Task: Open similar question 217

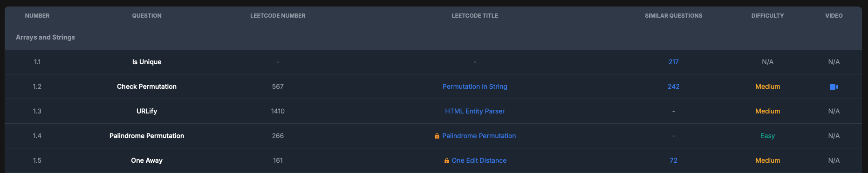Action: click(674, 62)
